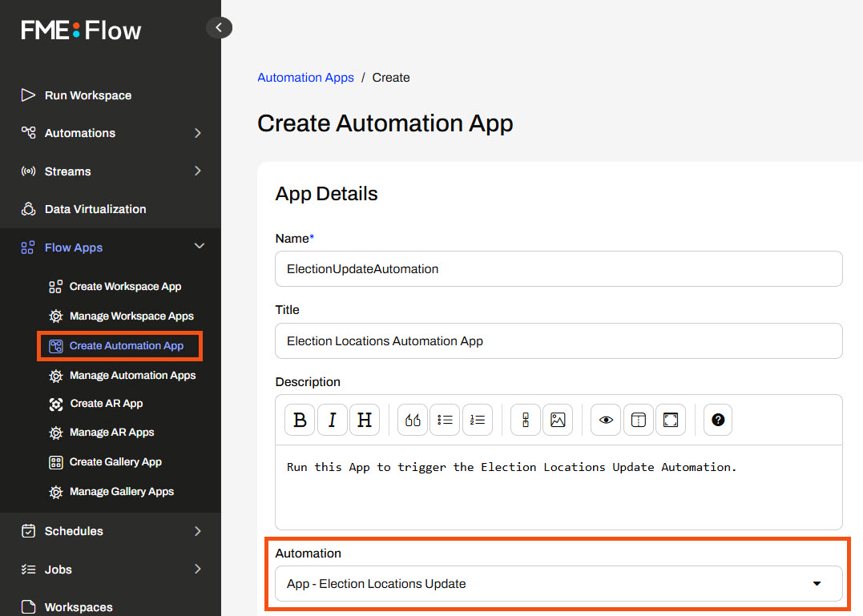This screenshot has height=616, width=863.
Task: Click the Streams broadcast icon
Action: 28,171
